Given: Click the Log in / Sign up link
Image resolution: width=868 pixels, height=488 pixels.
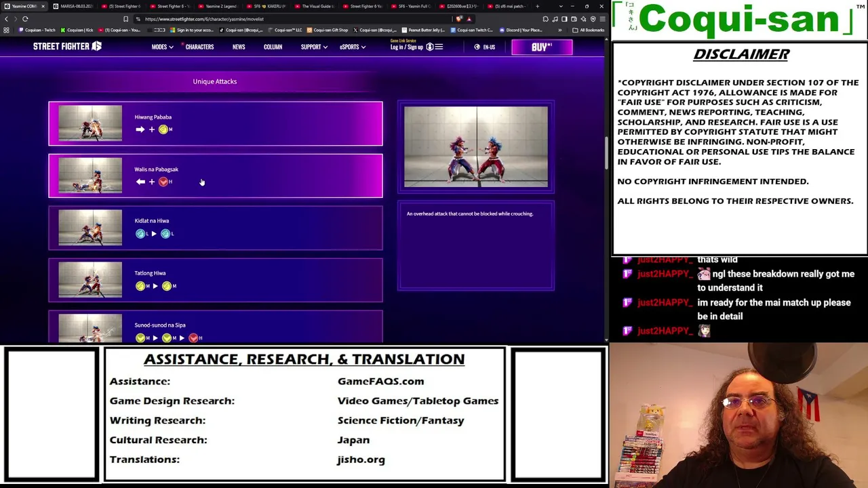Looking at the screenshot, I should pyautogui.click(x=407, y=47).
